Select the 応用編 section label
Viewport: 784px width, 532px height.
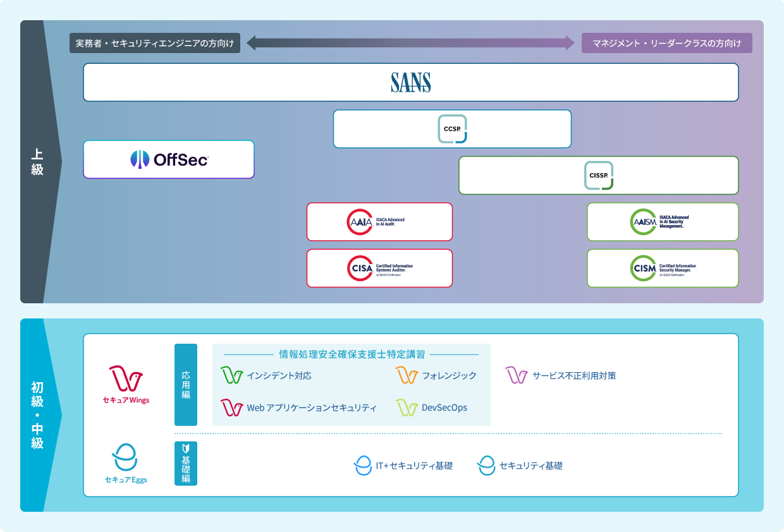click(x=186, y=385)
